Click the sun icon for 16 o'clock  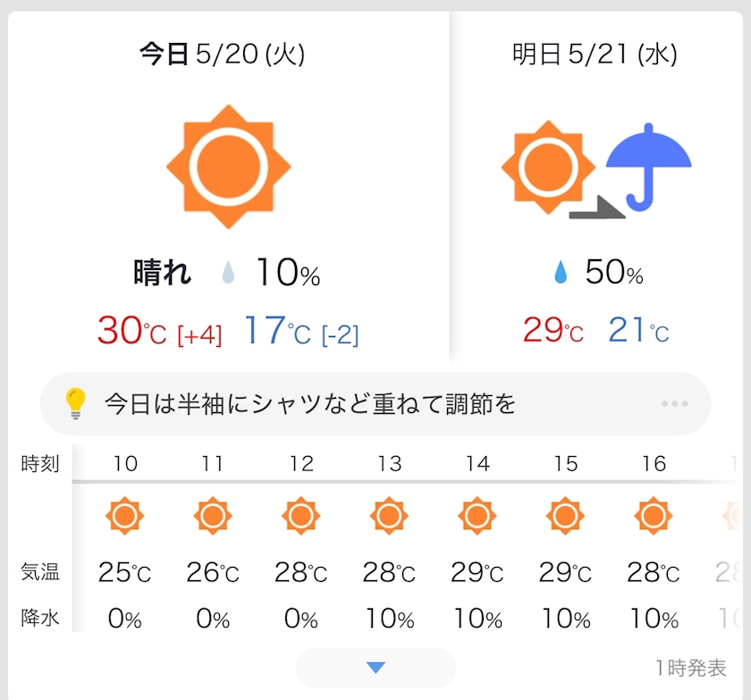click(x=653, y=516)
